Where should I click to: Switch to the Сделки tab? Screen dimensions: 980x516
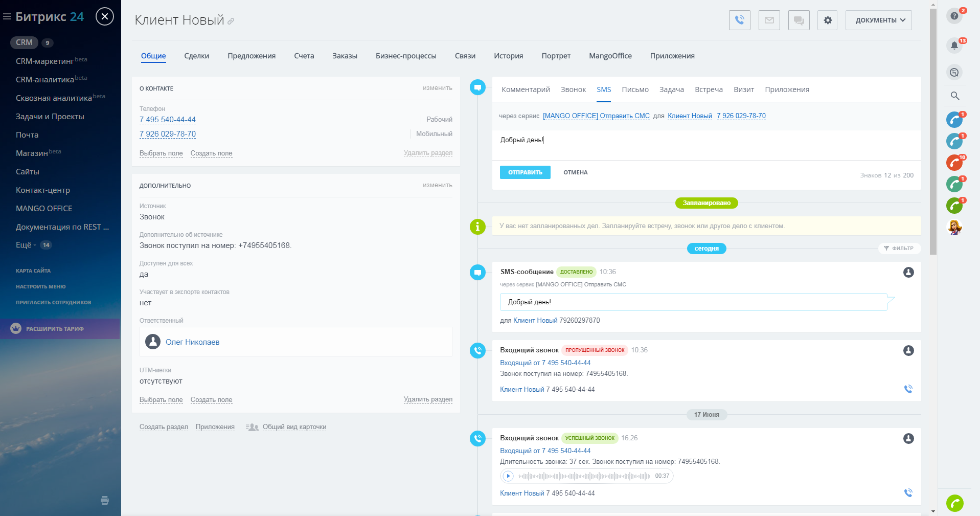point(196,56)
